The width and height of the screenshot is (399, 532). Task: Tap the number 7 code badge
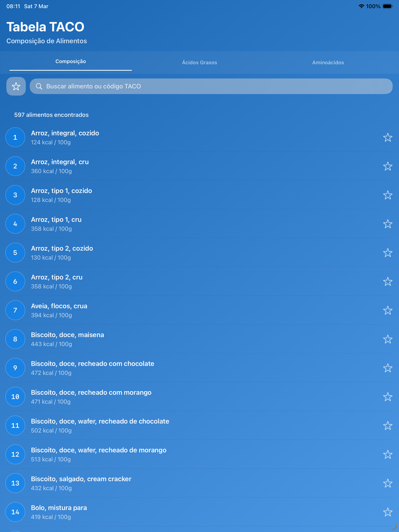(x=15, y=310)
